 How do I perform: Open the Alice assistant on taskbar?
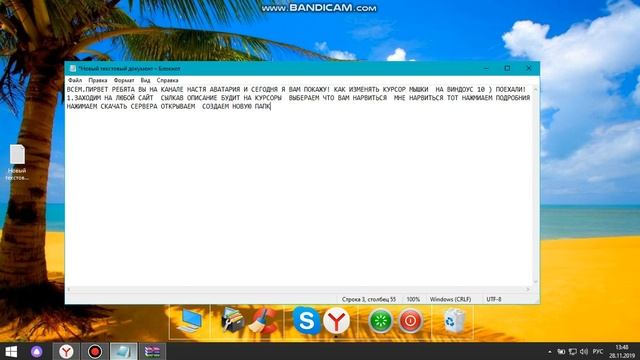click(x=37, y=351)
